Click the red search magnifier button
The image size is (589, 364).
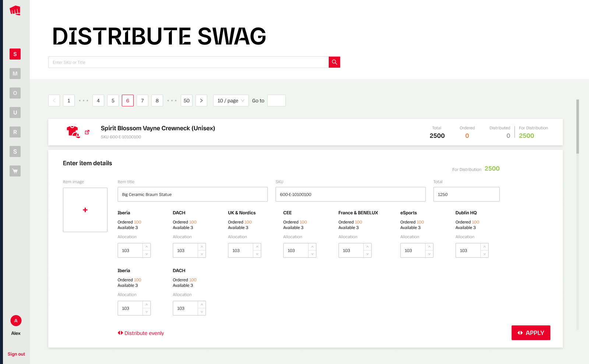tap(334, 62)
